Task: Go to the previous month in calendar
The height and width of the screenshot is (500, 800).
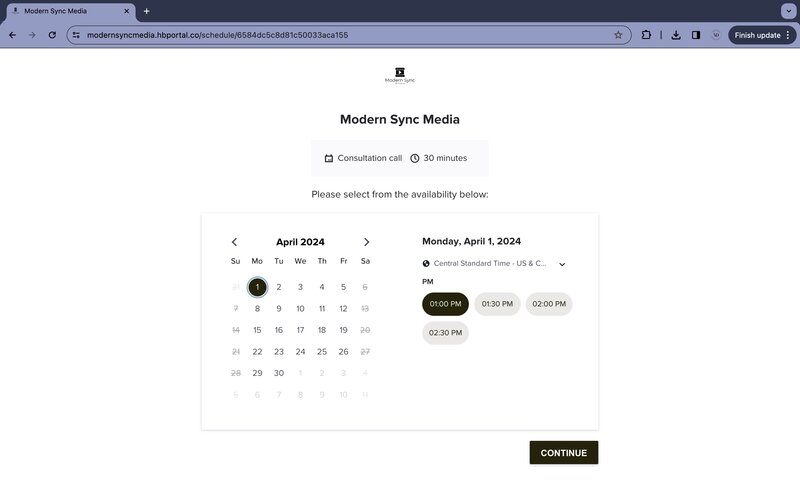Action: tap(234, 242)
